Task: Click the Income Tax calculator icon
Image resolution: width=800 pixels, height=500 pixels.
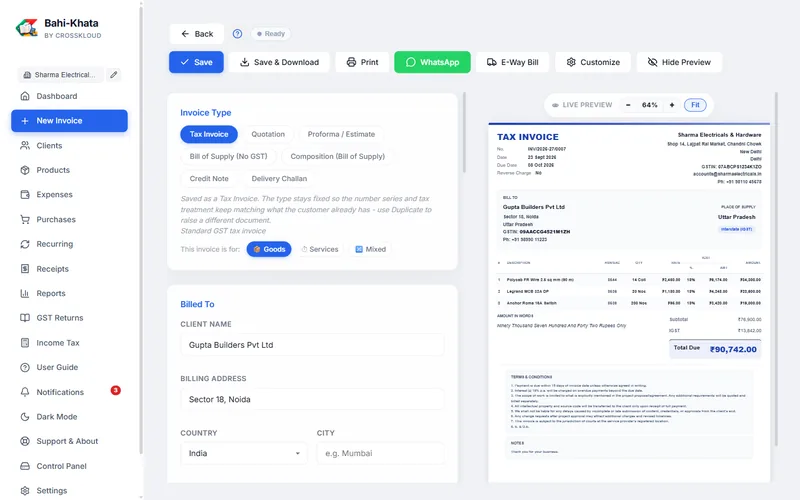Action: tap(24, 342)
